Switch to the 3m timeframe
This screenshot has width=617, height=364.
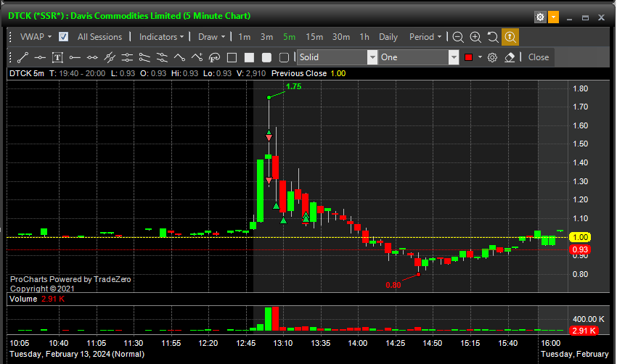point(267,37)
